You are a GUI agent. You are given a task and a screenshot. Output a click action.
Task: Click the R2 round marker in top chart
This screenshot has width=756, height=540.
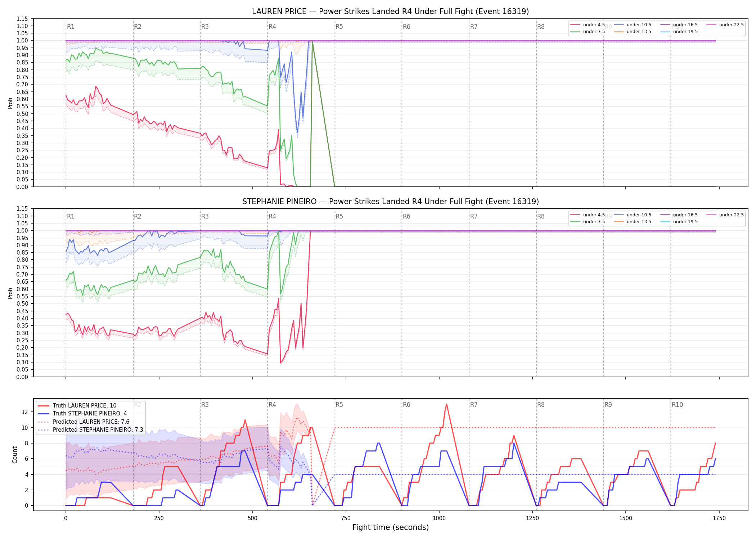[x=138, y=27]
